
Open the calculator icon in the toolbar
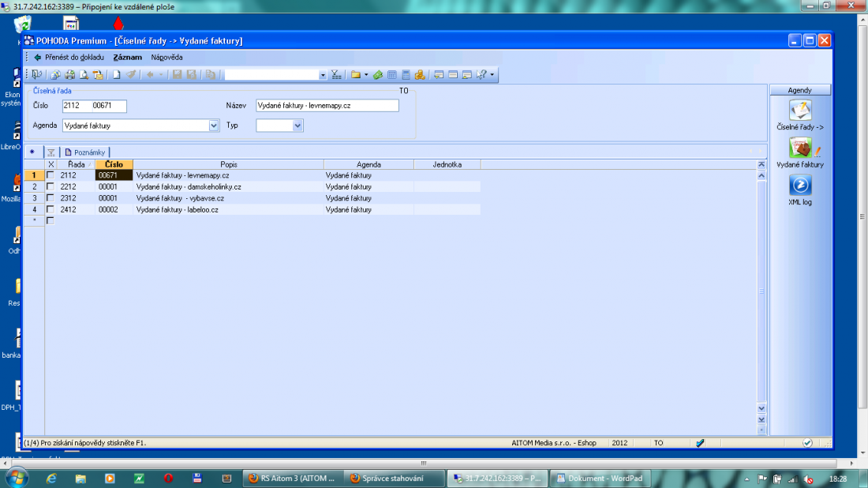click(406, 75)
